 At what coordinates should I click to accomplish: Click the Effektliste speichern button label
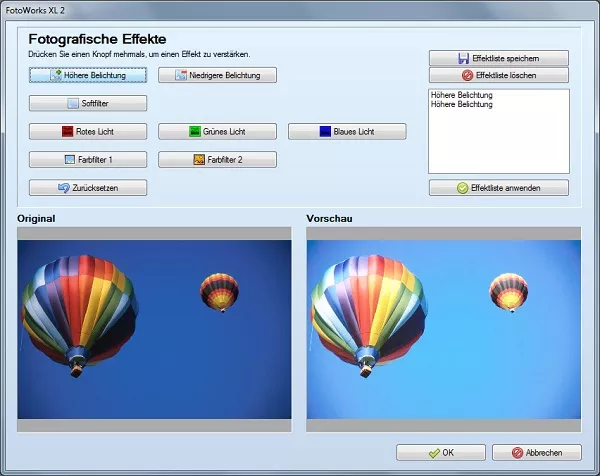click(x=506, y=59)
